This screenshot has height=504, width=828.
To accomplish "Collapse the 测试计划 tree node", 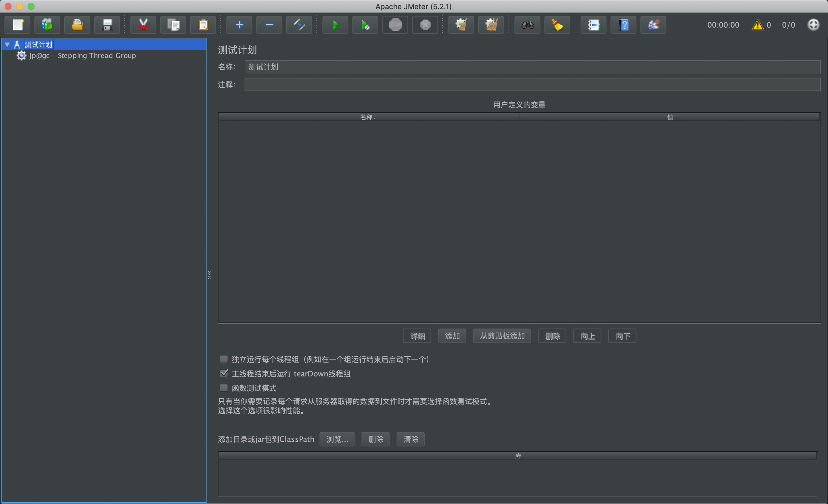I will pyautogui.click(x=7, y=44).
